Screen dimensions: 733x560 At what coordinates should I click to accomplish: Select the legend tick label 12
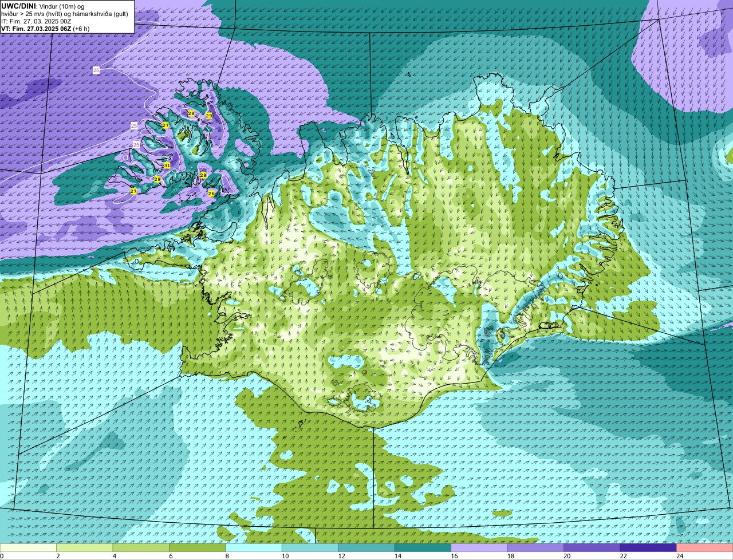(x=341, y=555)
